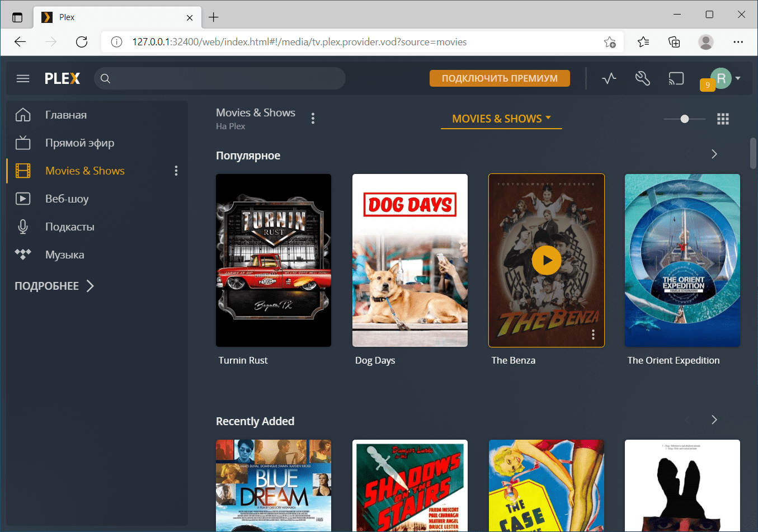Click the Live TV icon in sidebar
Screen dimensions: 758x532
coord(23,143)
